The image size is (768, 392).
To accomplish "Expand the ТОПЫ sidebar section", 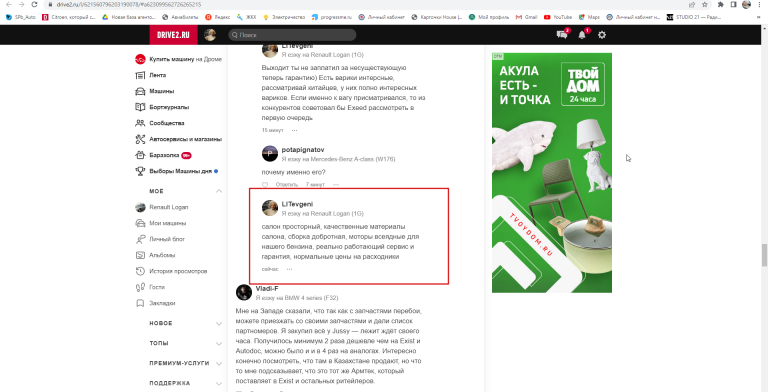I will pyautogui.click(x=219, y=344).
